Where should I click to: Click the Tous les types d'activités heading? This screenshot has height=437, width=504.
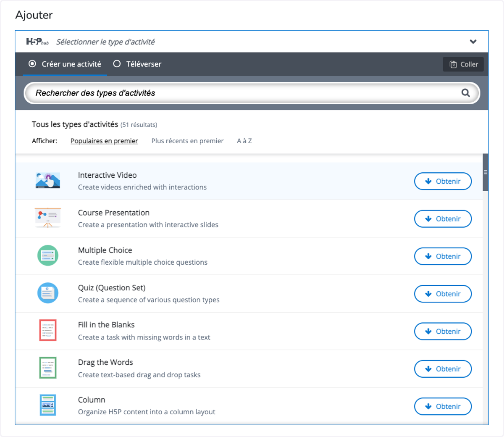pos(75,124)
